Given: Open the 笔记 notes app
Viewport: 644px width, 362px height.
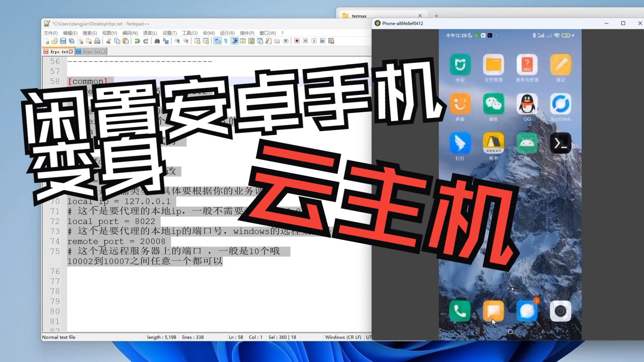Looking at the screenshot, I should coord(560,65).
